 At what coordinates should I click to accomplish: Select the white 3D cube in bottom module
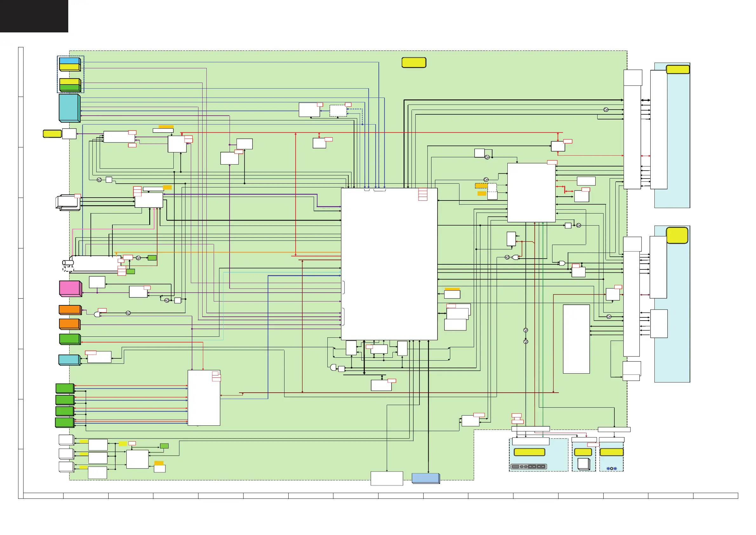[x=584, y=464]
